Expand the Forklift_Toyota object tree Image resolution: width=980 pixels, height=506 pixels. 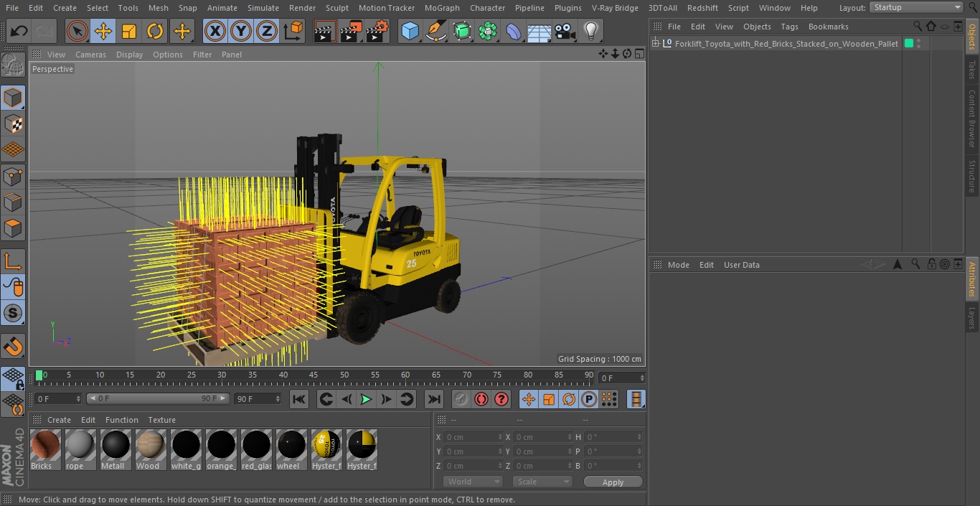(x=655, y=44)
